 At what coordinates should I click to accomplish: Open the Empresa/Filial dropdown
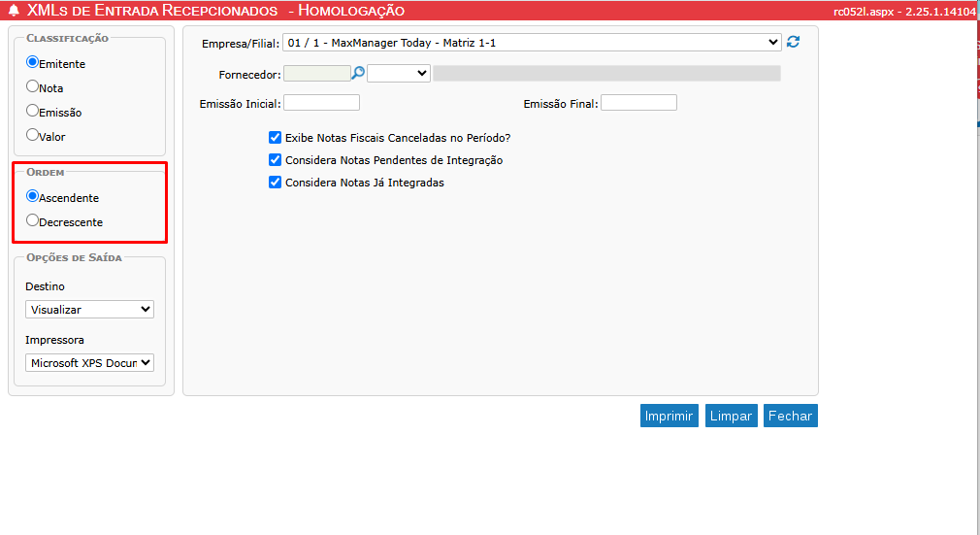(532, 43)
